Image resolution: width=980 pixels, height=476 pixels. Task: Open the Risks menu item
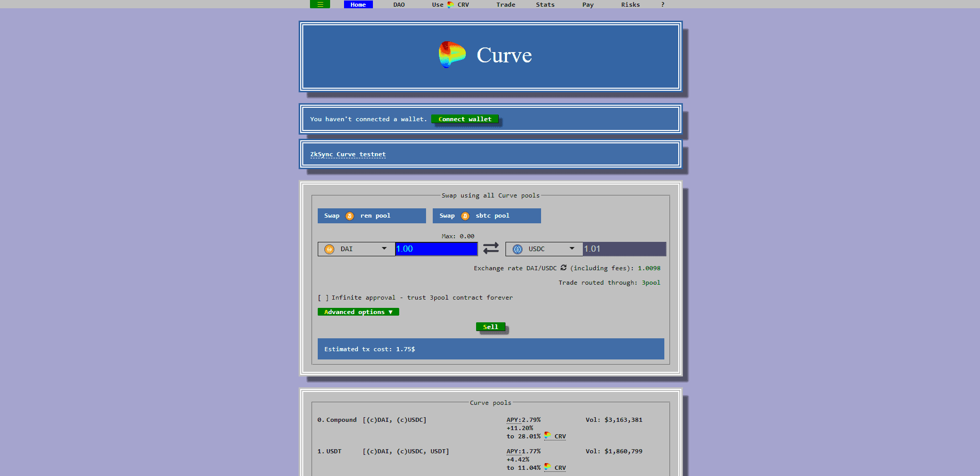point(630,5)
